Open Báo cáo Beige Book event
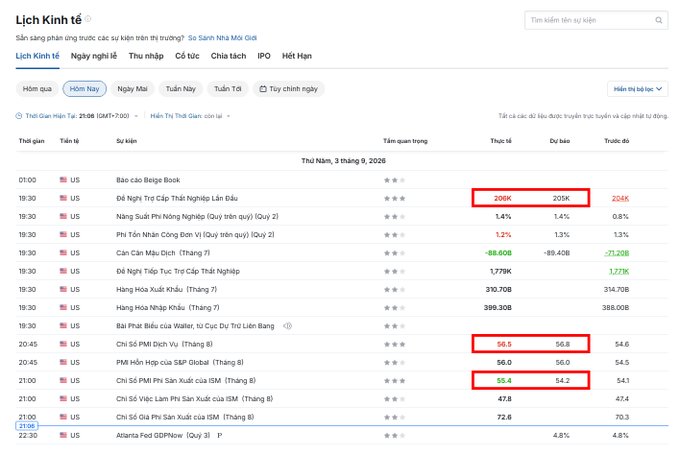680x455 pixels. [x=148, y=180]
